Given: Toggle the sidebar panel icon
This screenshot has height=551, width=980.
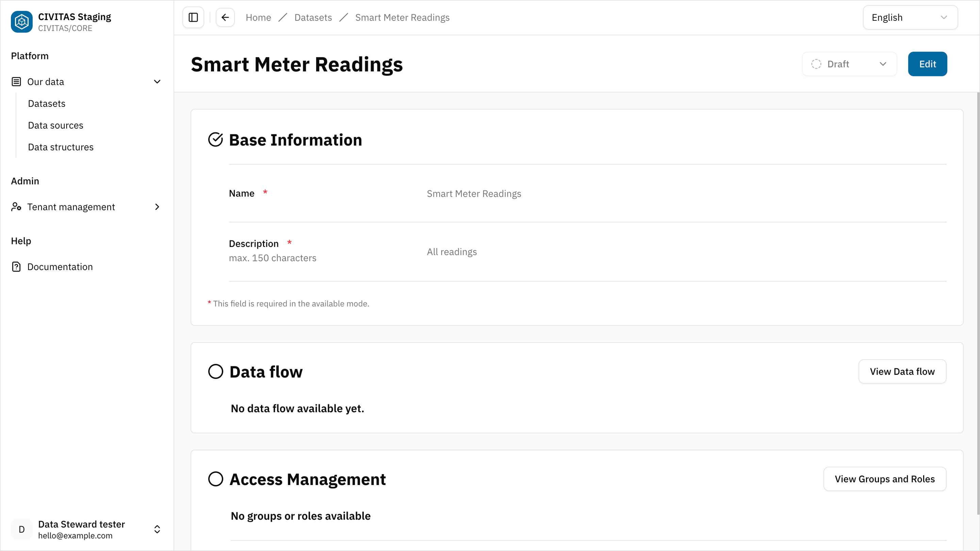Looking at the screenshot, I should point(193,17).
